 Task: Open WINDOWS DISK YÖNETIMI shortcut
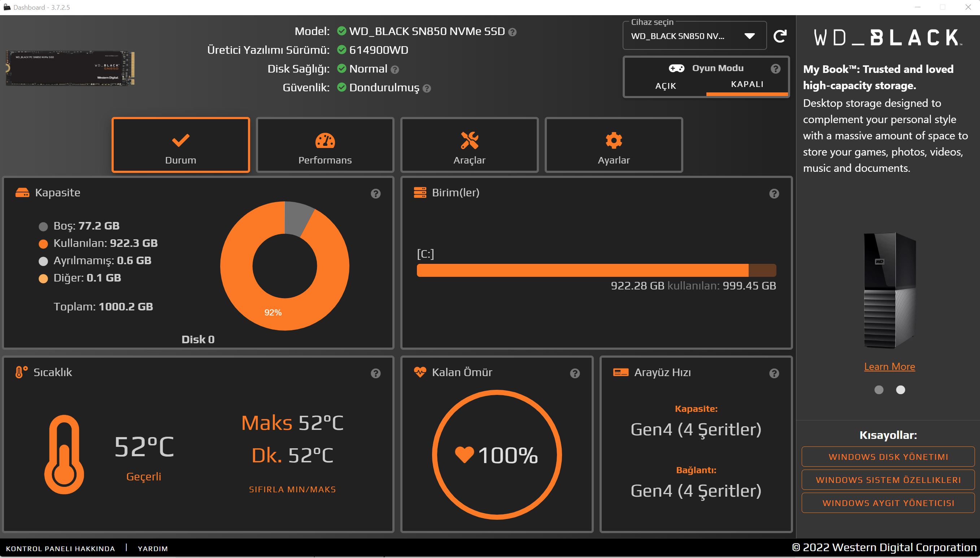[888, 457]
